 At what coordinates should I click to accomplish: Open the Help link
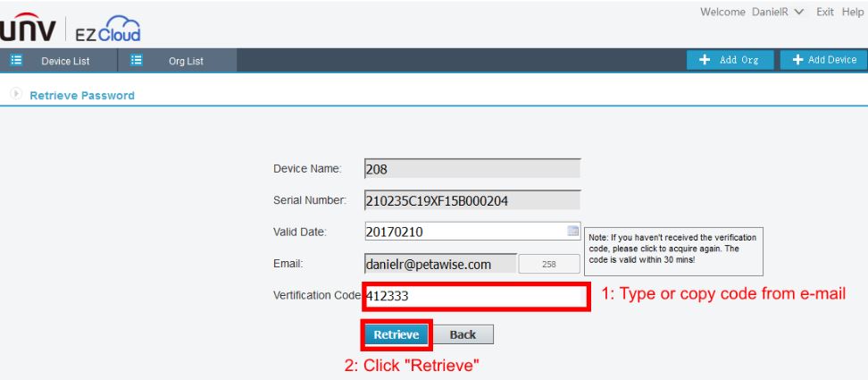point(853,13)
